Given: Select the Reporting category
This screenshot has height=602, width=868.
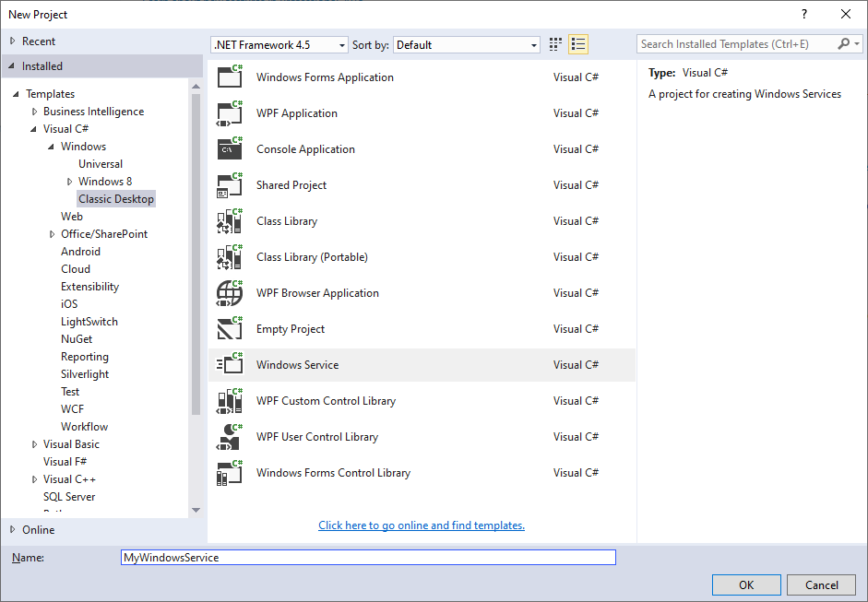Looking at the screenshot, I should point(85,357).
